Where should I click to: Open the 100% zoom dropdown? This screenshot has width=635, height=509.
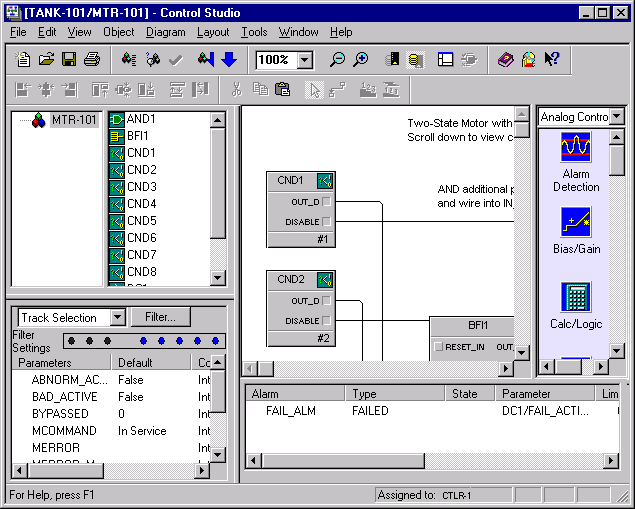click(x=305, y=60)
